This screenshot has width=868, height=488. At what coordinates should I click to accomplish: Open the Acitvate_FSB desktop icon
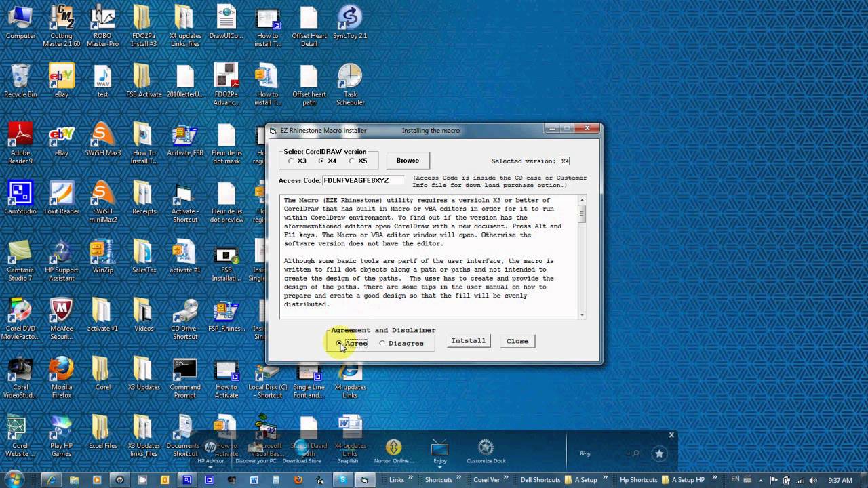pyautogui.click(x=185, y=140)
